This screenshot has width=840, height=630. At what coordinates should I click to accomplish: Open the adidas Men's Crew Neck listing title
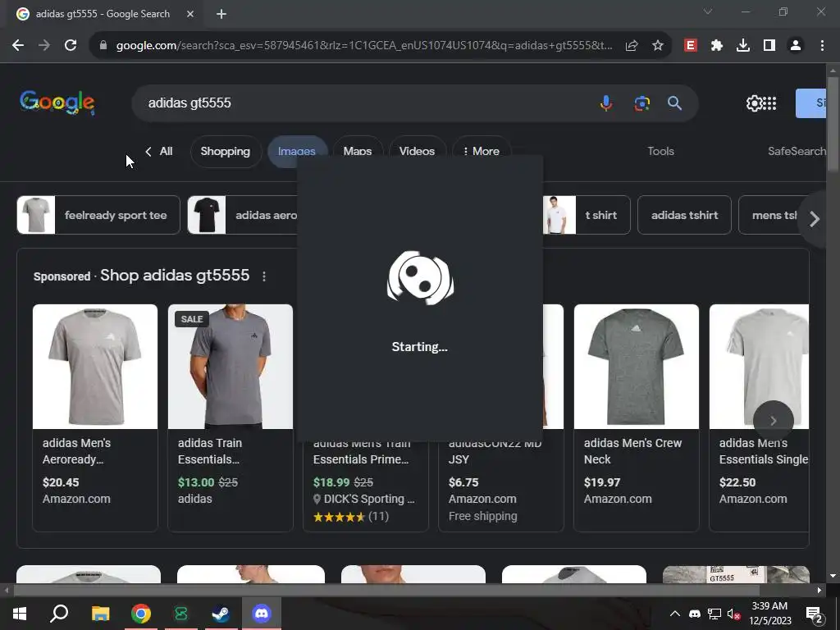click(x=632, y=451)
